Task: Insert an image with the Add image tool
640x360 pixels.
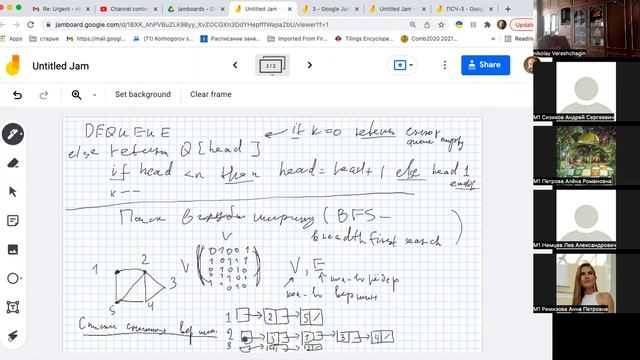Action: tap(13, 249)
